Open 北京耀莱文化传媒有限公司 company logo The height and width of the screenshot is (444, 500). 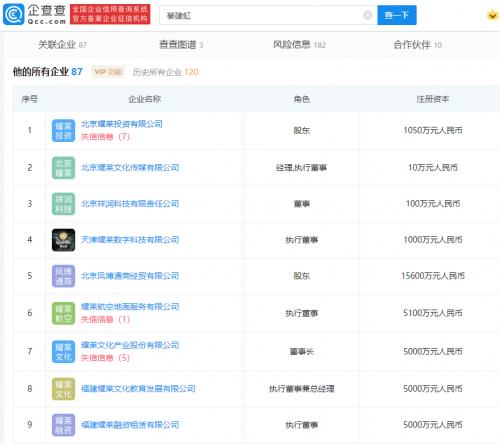[x=63, y=168]
